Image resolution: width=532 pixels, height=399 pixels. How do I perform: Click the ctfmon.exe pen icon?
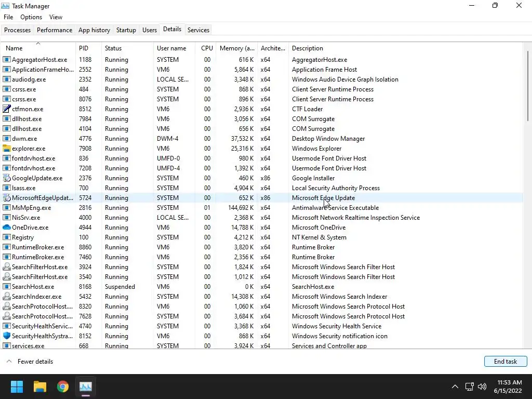point(6,109)
